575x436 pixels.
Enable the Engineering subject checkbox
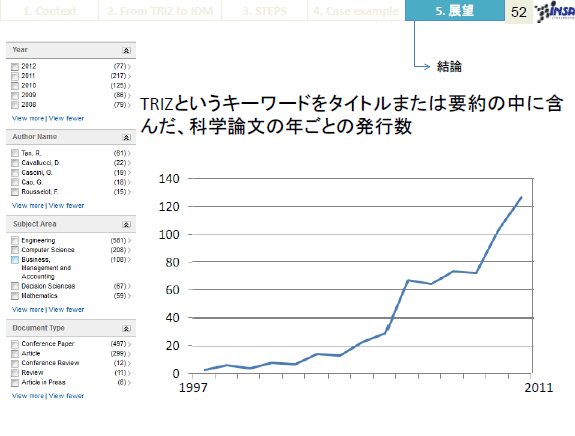pos(15,241)
